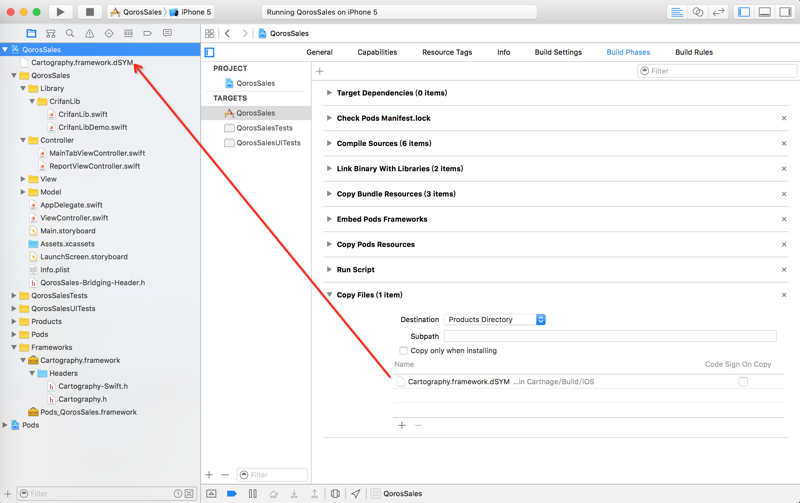Switch to the Build Settings tab

[x=558, y=52]
